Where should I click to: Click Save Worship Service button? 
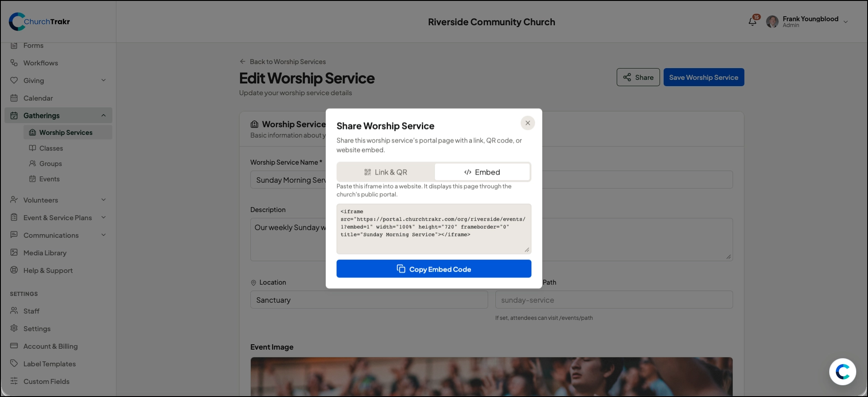tap(703, 77)
